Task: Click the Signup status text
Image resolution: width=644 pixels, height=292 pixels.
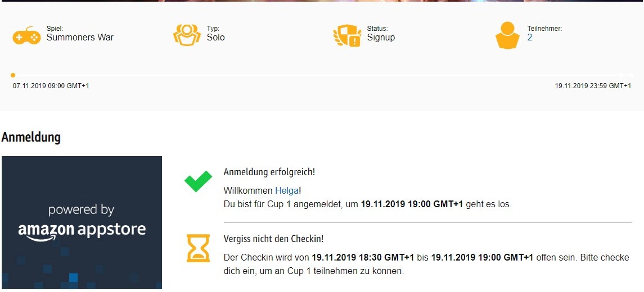Action: pyautogui.click(x=381, y=37)
